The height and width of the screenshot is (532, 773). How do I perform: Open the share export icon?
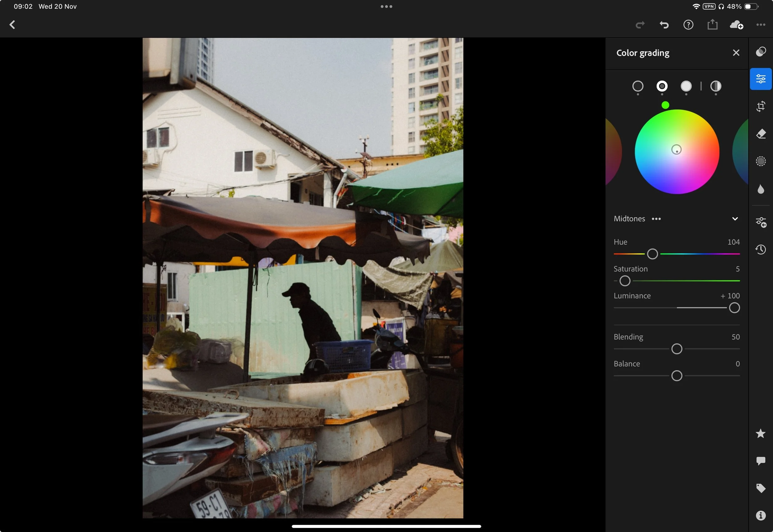(x=712, y=24)
